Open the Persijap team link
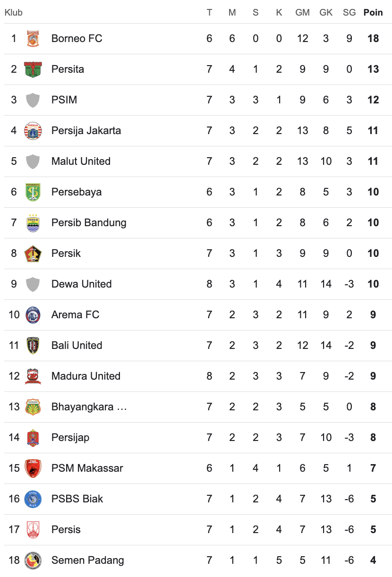The width and height of the screenshot is (392, 577). (x=70, y=438)
